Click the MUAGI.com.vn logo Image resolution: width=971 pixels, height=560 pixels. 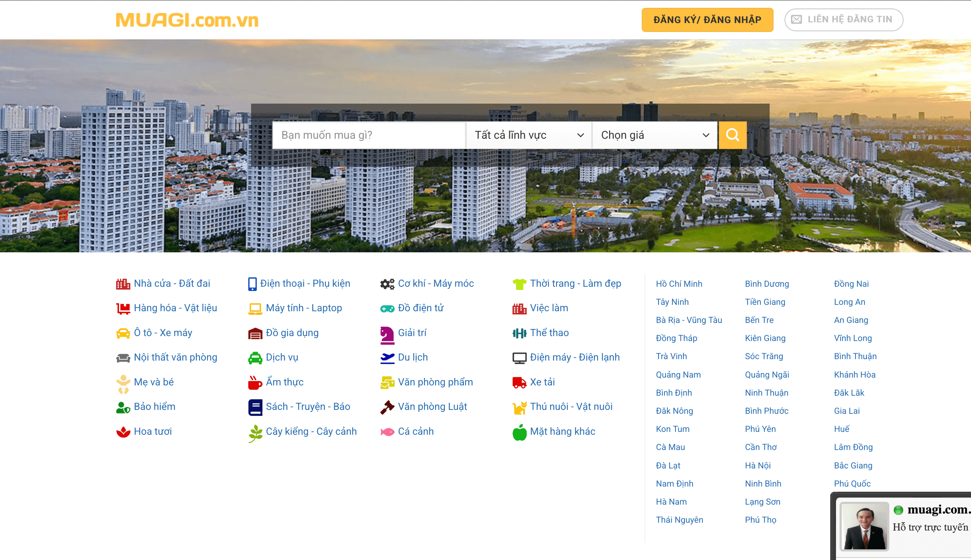[187, 20]
